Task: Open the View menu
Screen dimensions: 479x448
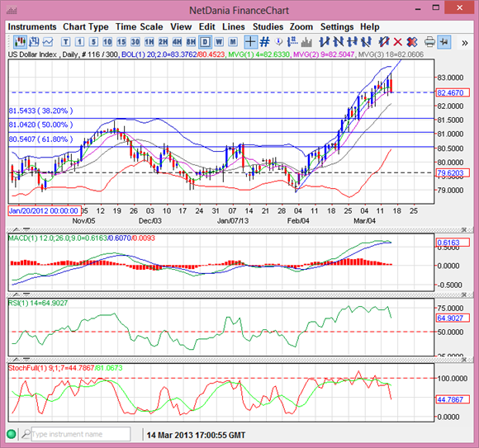Action: [x=181, y=27]
